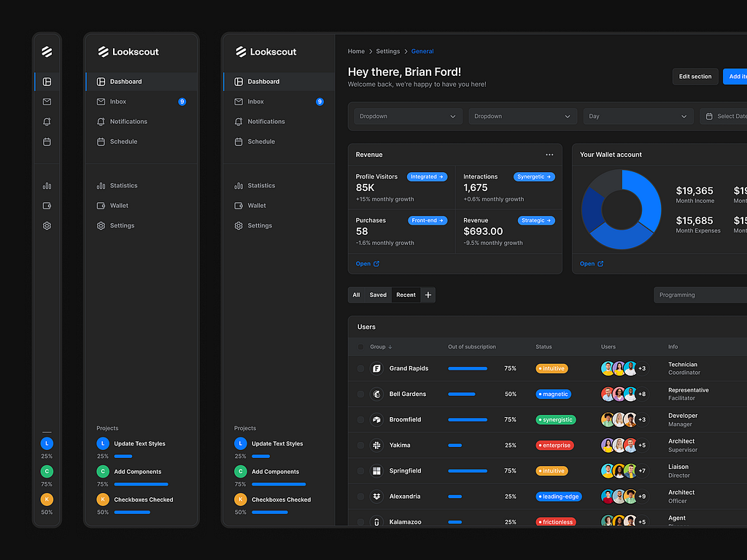747x560 pixels.
Task: Open Settings via the gear icon
Action: (47, 225)
